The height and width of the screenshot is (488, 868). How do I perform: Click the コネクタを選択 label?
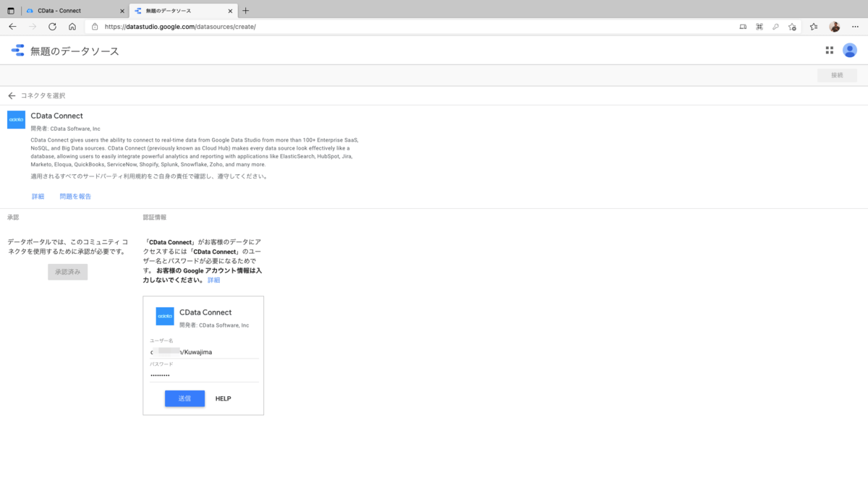point(43,95)
